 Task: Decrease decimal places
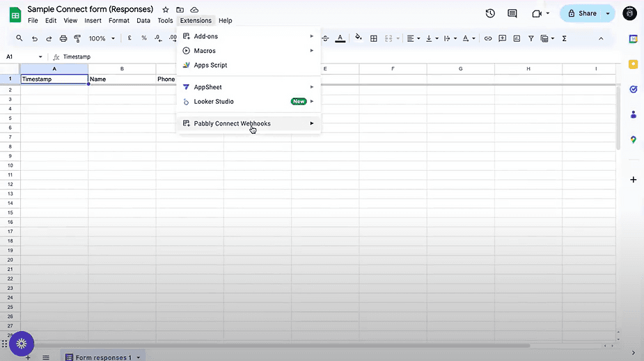pos(158,38)
